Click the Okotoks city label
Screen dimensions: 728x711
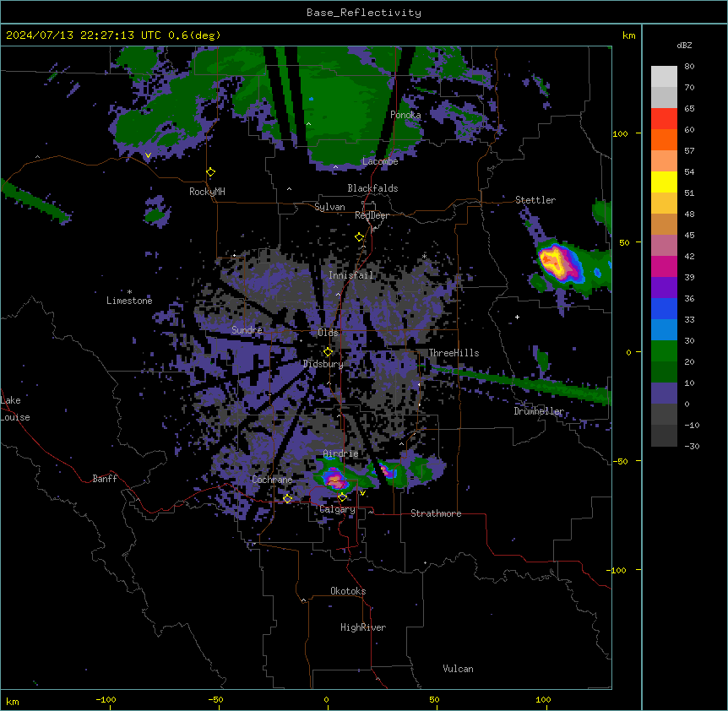pos(348,591)
